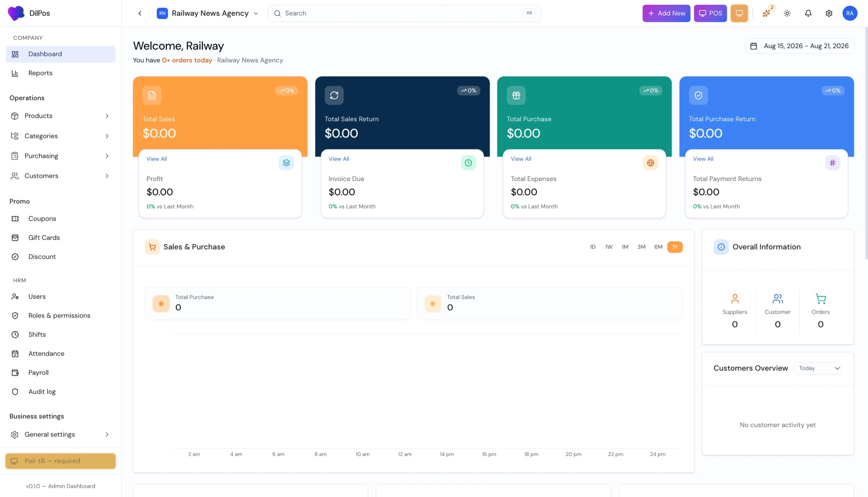This screenshot has height=497, width=868.
Task: Click the DilPos heart logo
Action: [16, 13]
